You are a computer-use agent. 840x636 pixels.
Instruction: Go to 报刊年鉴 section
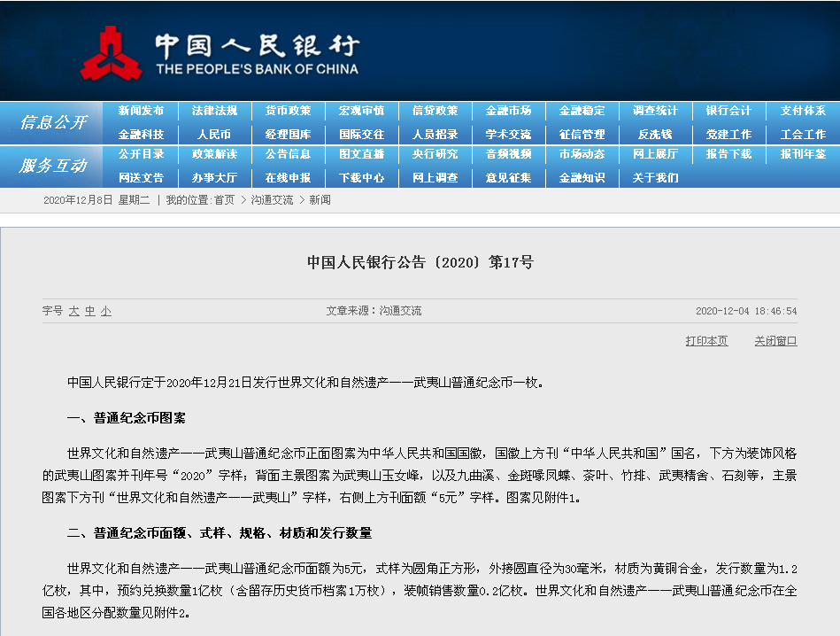[803, 154]
